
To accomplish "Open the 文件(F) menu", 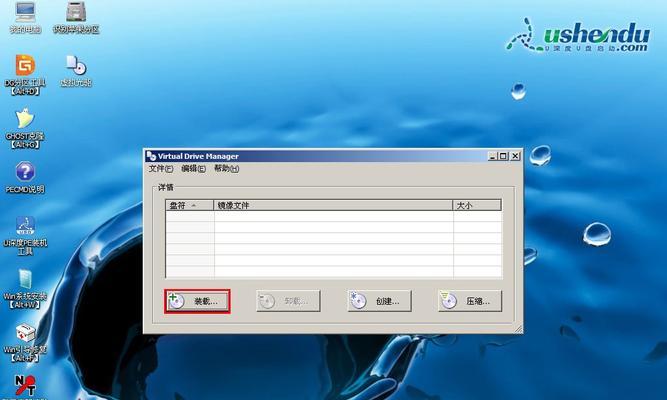I will point(160,169).
